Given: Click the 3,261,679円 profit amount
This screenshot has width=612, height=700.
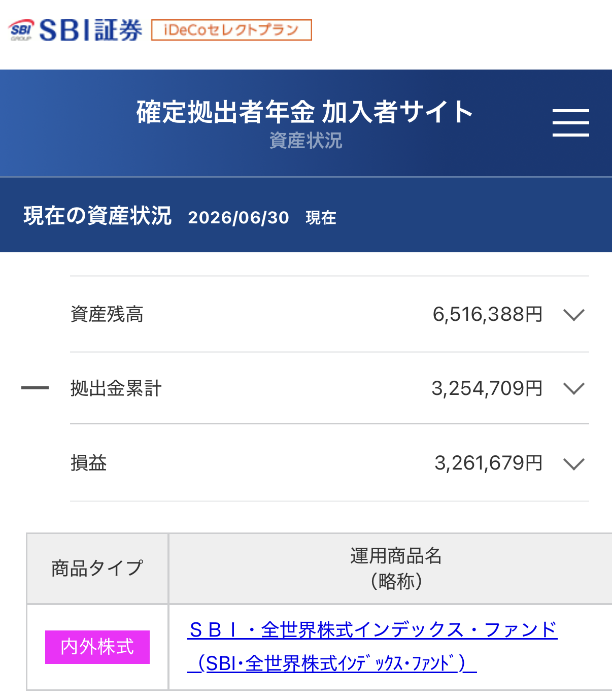Looking at the screenshot, I should coord(489,463).
